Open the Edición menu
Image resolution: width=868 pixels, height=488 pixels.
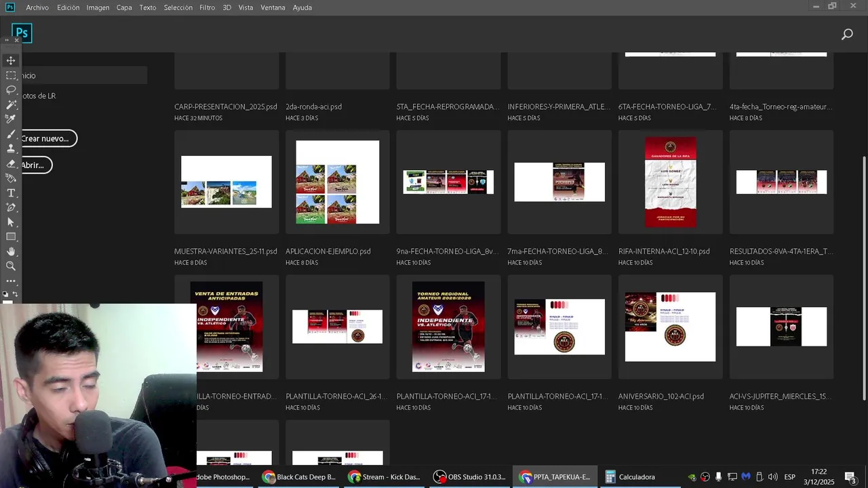click(68, 7)
